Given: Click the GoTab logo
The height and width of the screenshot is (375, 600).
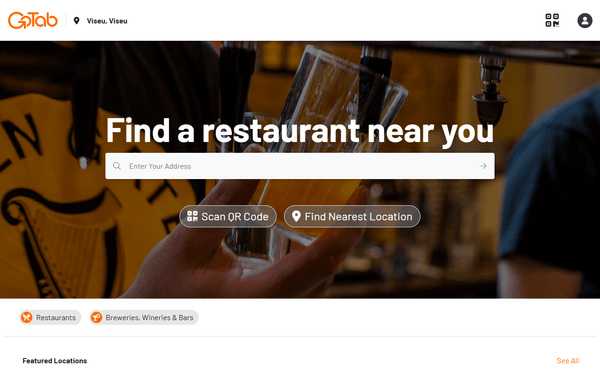Looking at the screenshot, I should [33, 20].
